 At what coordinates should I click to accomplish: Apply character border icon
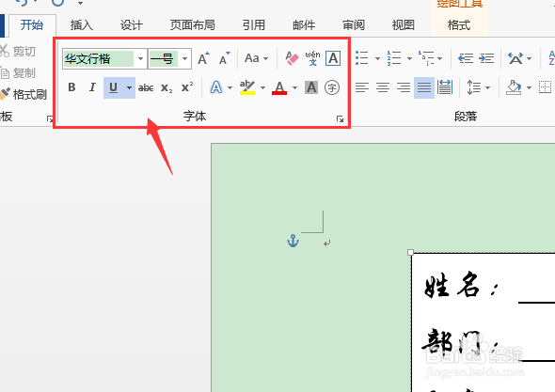pyautogui.click(x=333, y=58)
